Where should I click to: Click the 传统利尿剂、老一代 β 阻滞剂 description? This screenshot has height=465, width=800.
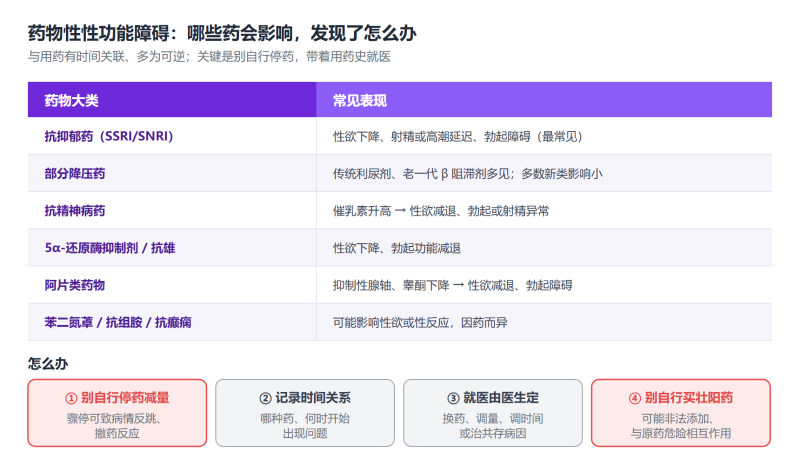coord(467,174)
